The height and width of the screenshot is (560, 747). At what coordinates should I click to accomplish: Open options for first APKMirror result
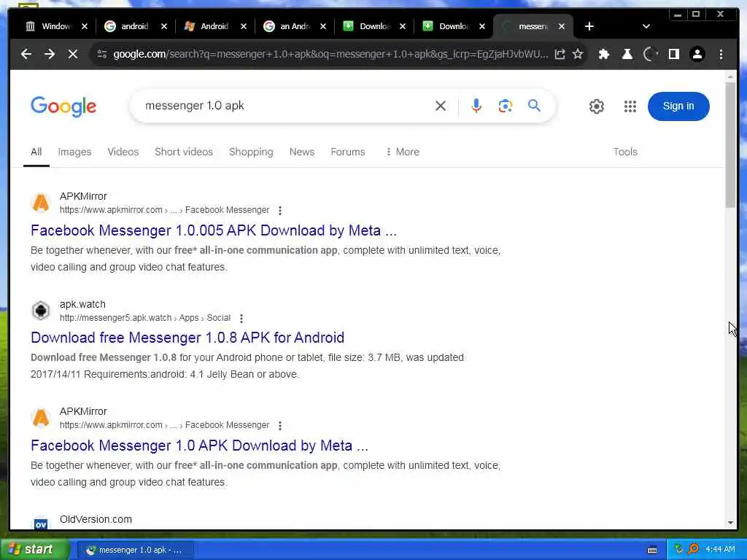tap(280, 211)
